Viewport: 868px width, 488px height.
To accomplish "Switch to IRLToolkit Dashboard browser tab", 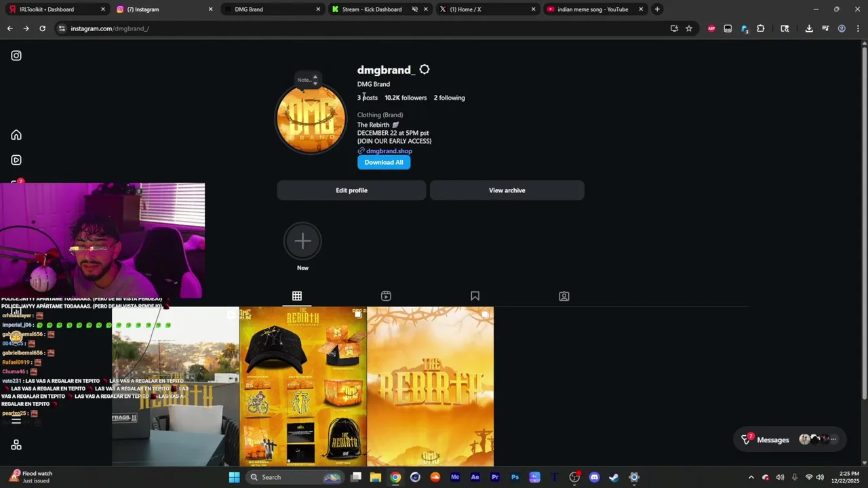I will [57, 9].
